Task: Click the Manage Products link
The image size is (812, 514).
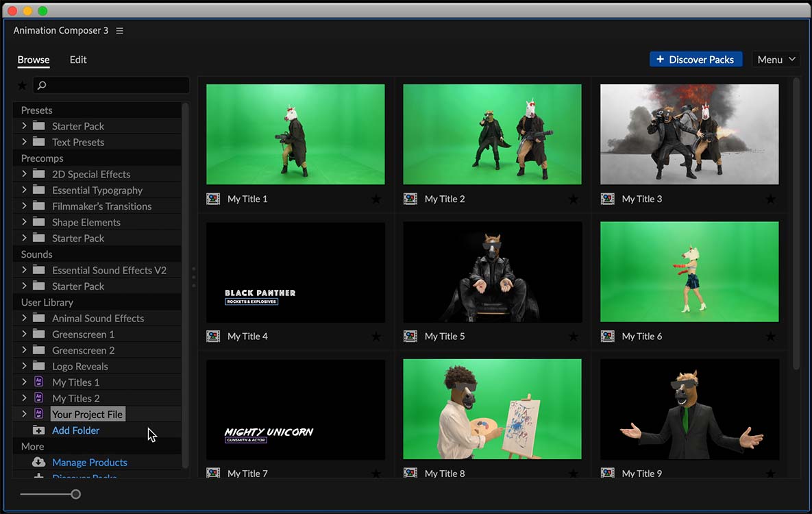Action: (x=90, y=463)
